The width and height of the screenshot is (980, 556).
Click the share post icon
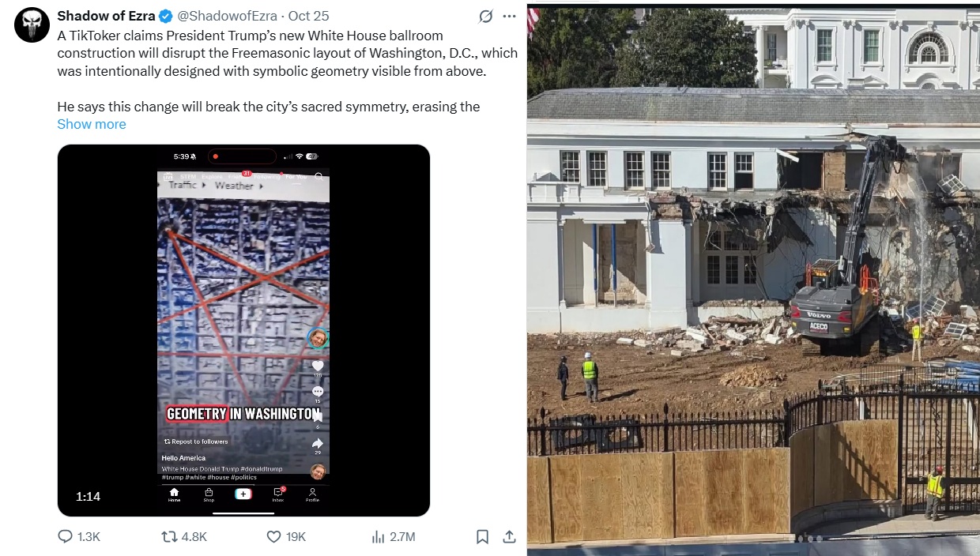510,536
